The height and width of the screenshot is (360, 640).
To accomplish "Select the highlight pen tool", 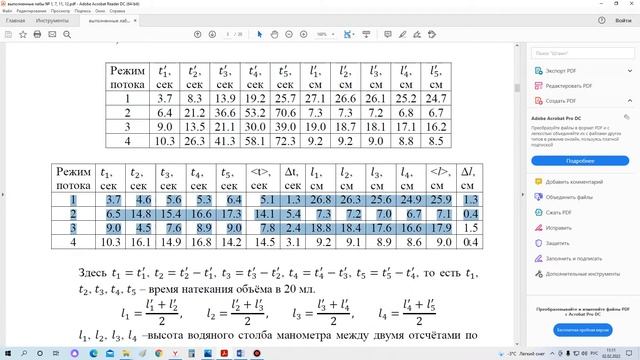I will (402, 35).
